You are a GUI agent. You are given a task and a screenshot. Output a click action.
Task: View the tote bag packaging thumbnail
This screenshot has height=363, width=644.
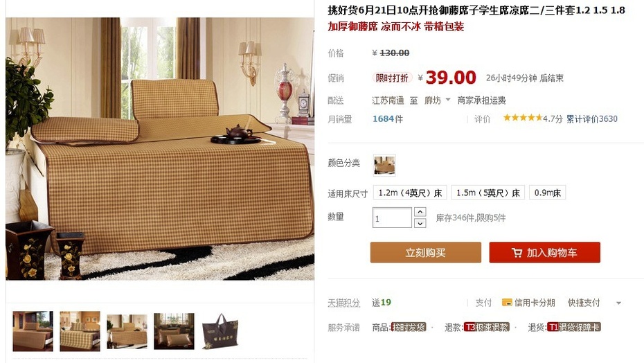[x=221, y=331]
